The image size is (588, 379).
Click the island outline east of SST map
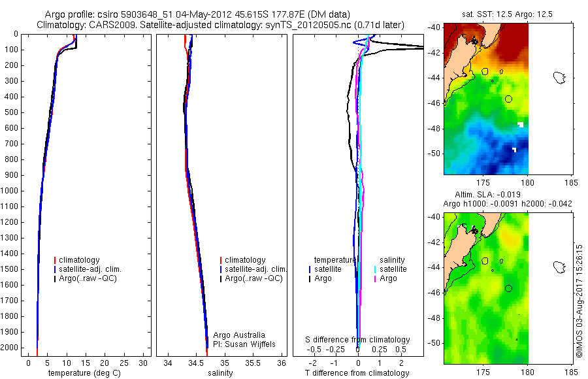click(x=559, y=78)
